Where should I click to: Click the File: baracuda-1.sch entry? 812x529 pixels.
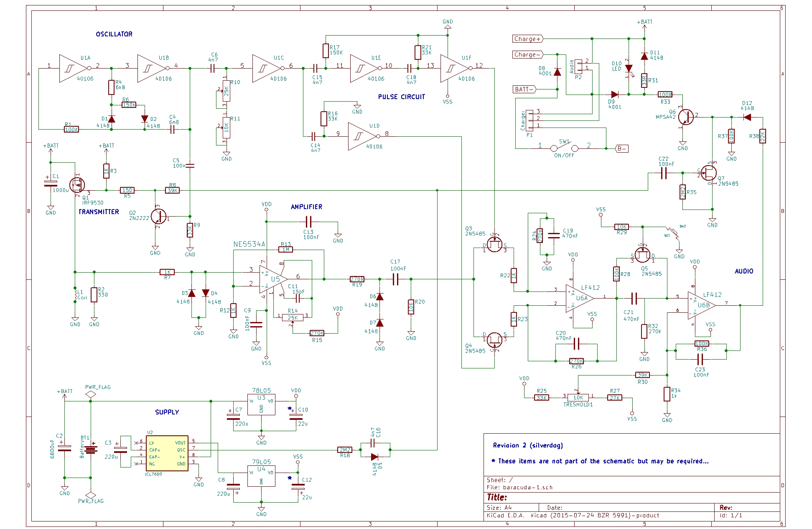[x=519, y=488]
